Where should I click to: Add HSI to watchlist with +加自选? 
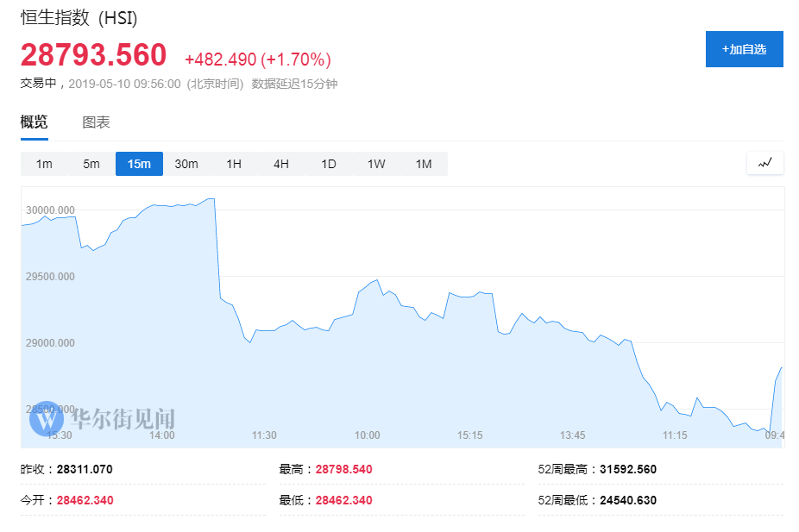[744, 49]
